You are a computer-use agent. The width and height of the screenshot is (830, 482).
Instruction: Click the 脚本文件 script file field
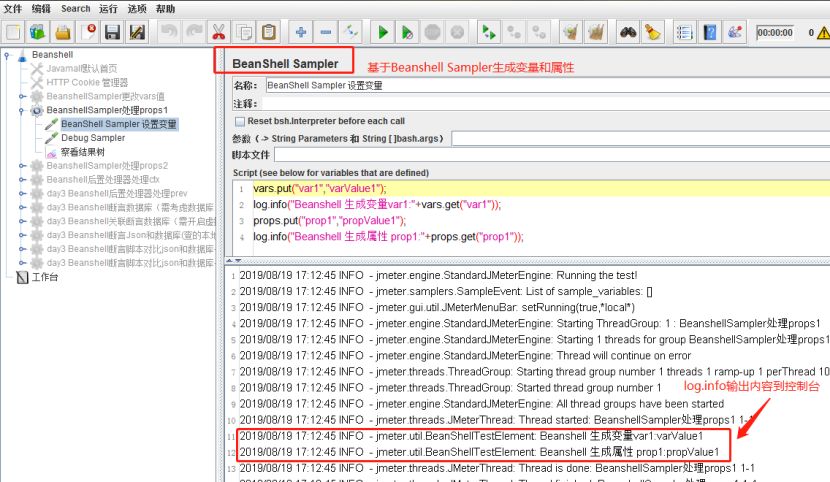click(x=550, y=155)
